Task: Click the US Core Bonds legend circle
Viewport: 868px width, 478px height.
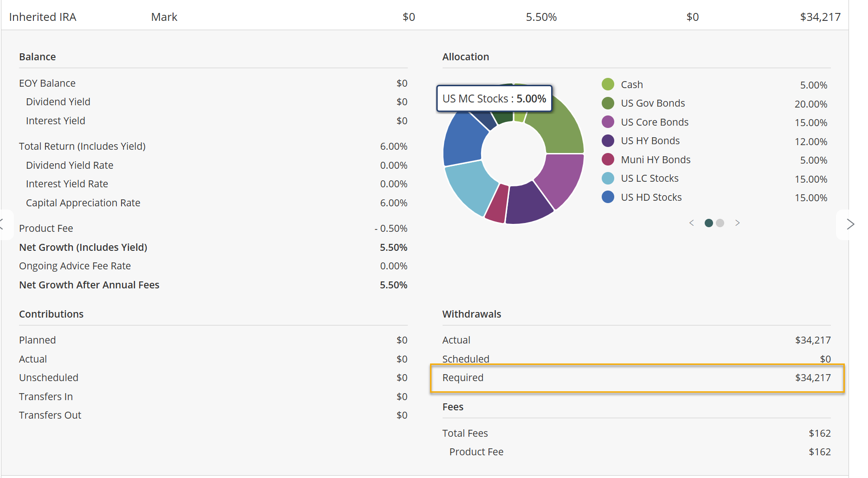Action: coord(608,122)
